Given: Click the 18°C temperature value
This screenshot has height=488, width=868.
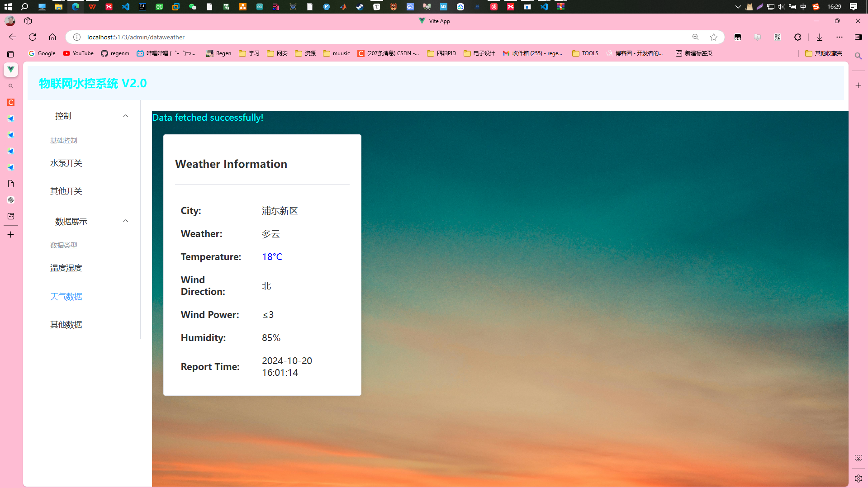Looking at the screenshot, I should pos(272,257).
